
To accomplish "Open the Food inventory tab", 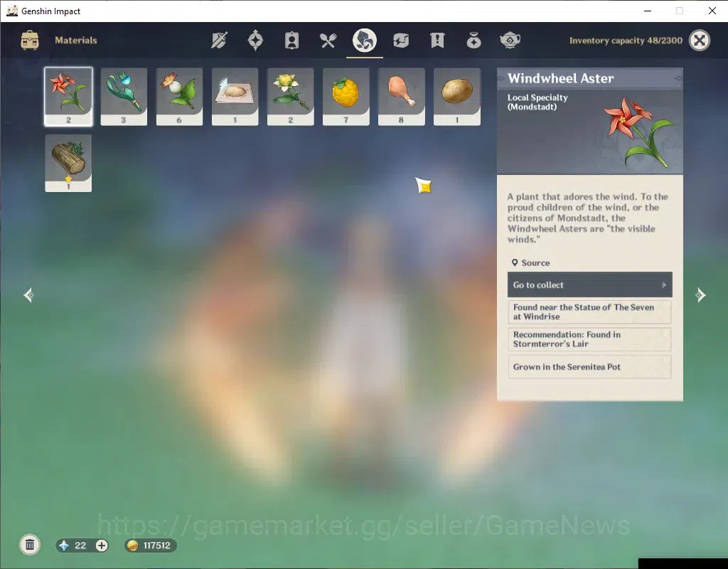I will [328, 41].
